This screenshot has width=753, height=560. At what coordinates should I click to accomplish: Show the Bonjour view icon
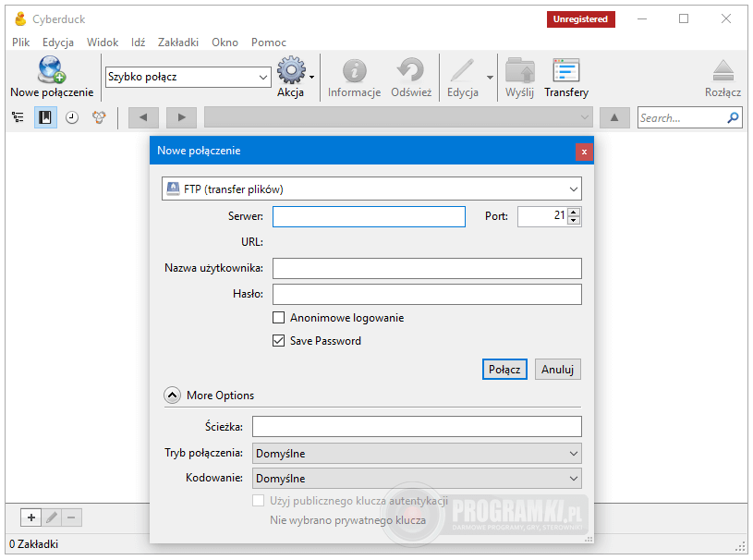(99, 117)
